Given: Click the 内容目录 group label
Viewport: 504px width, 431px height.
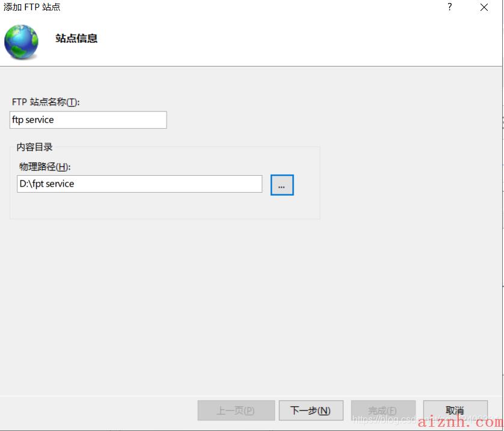Looking at the screenshot, I should [34, 147].
